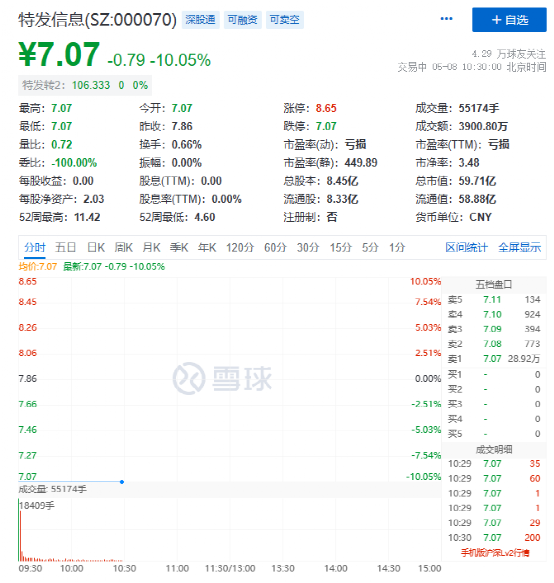
Task: Click the 可融资 tag
Action: coord(242,20)
